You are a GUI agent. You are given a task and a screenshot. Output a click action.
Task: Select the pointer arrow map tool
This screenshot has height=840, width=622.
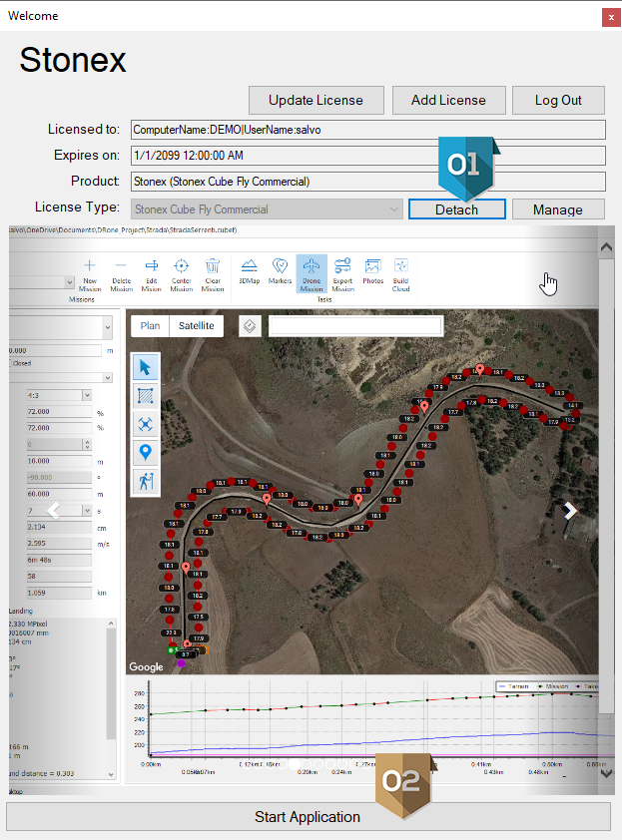pyautogui.click(x=146, y=368)
